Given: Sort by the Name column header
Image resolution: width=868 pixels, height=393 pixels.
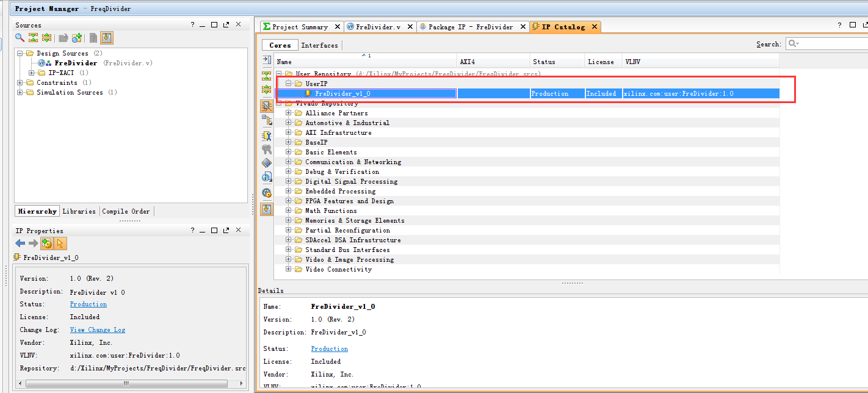Looking at the screenshot, I should pyautogui.click(x=366, y=62).
